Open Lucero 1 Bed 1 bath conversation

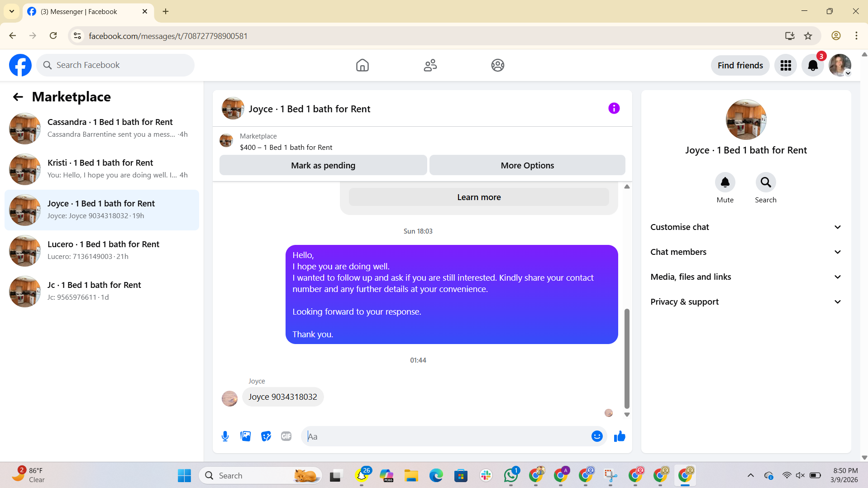pyautogui.click(x=102, y=251)
